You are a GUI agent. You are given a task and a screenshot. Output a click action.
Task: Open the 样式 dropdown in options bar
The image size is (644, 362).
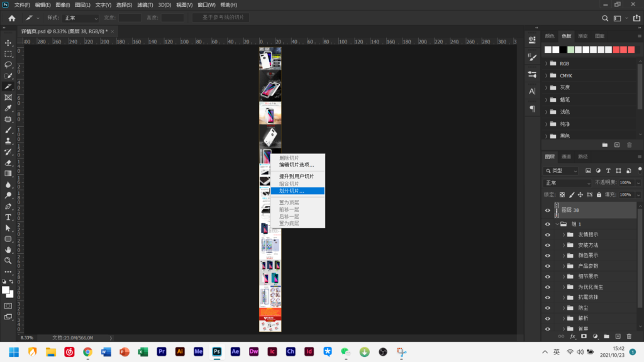(81, 18)
